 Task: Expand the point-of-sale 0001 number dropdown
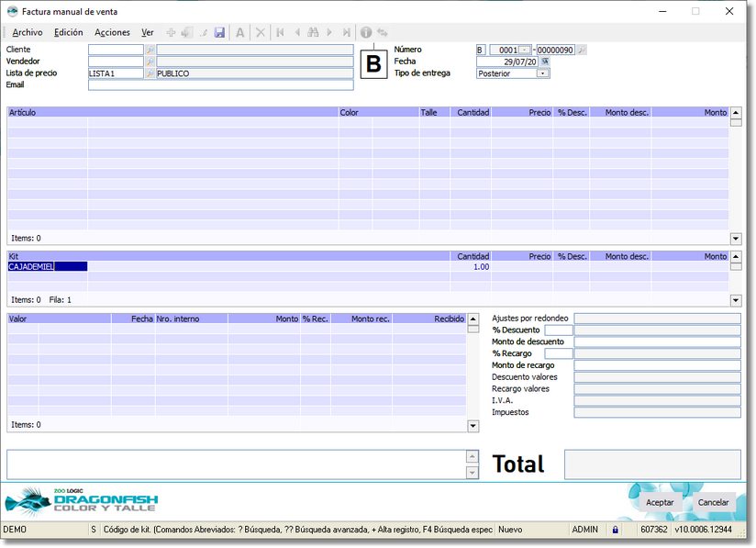click(524, 50)
